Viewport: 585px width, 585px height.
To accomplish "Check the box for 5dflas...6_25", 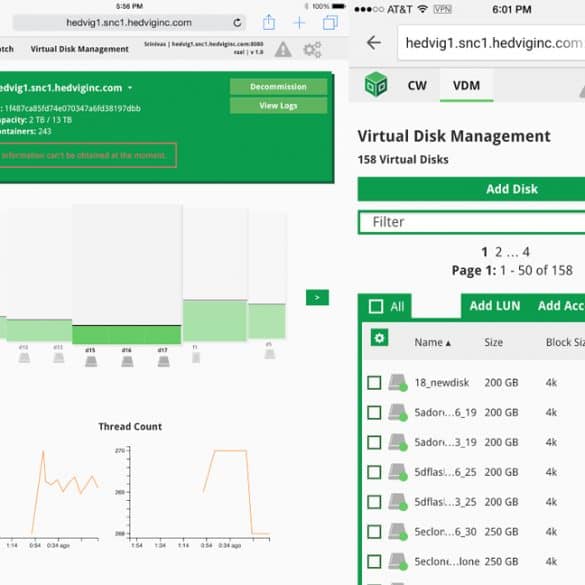I will [x=374, y=472].
